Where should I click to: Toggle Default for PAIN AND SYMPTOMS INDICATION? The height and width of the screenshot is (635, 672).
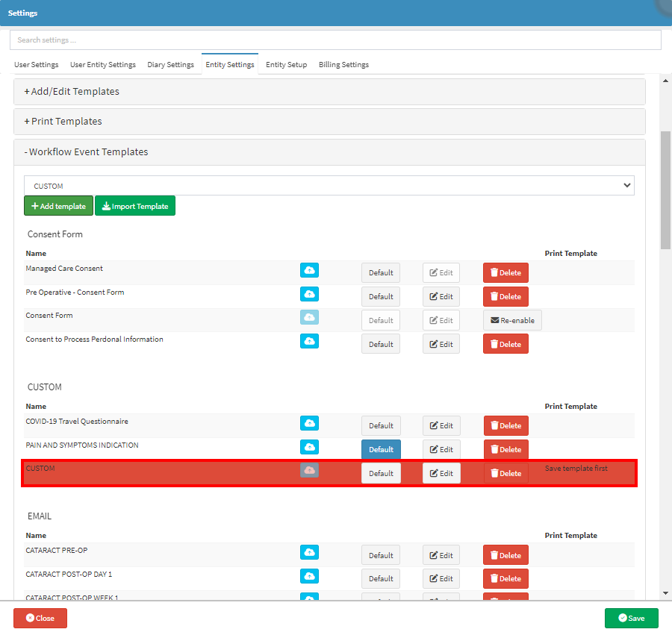[381, 449]
